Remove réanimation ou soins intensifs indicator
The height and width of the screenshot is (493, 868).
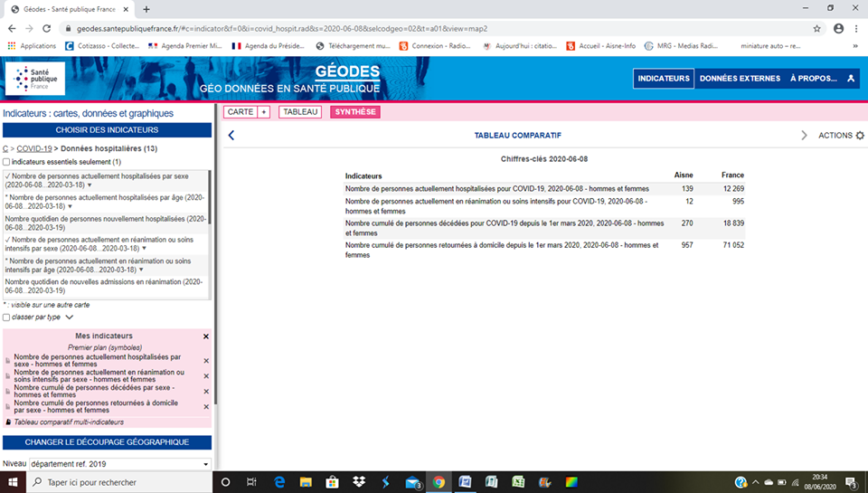click(206, 376)
